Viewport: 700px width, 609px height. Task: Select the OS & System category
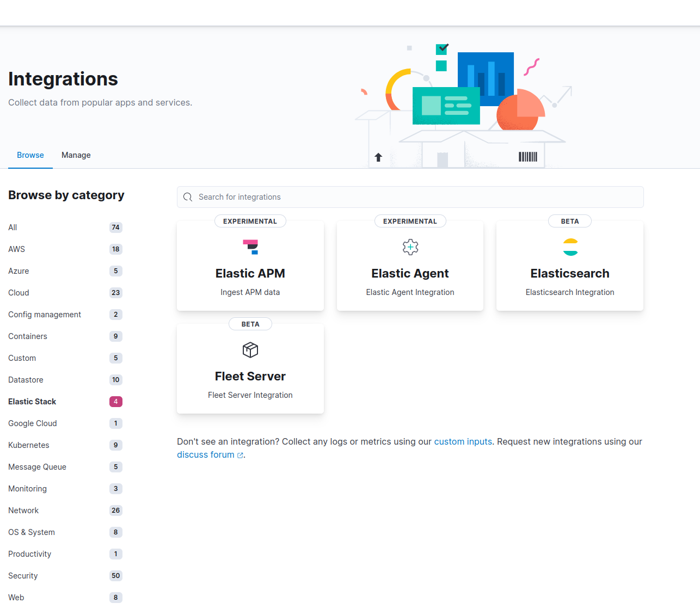click(65, 532)
